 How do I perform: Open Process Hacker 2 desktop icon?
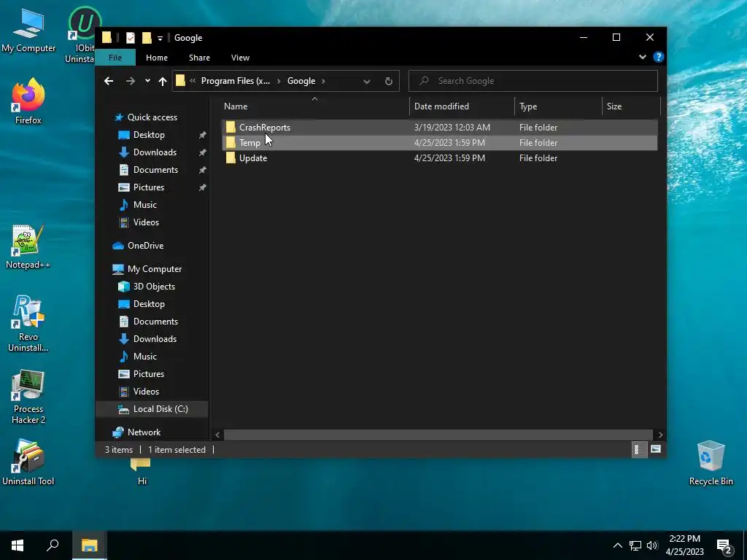tap(28, 396)
